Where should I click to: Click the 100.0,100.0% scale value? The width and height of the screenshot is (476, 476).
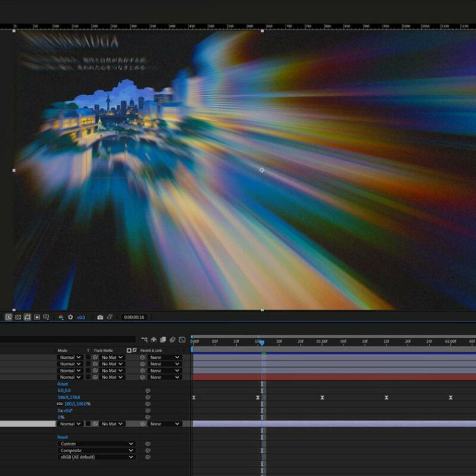[x=77, y=404]
